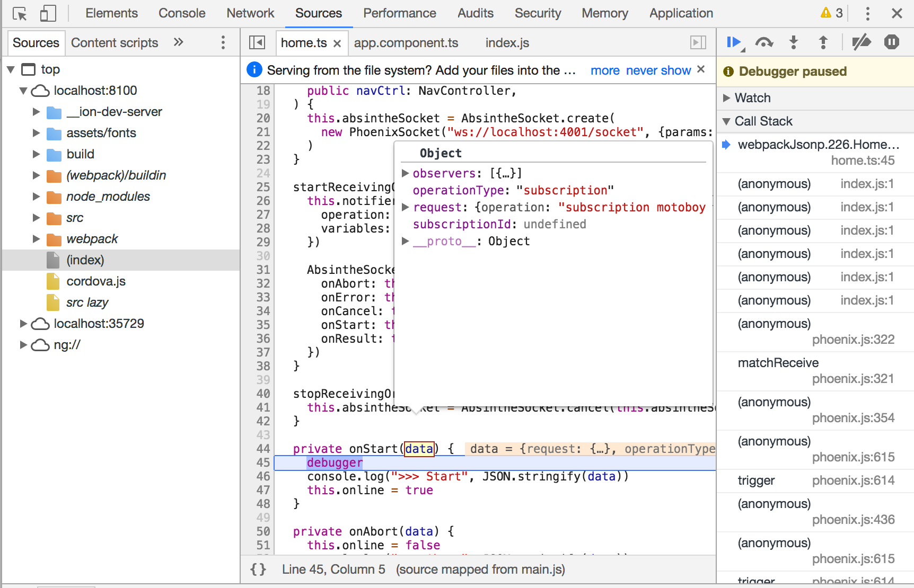Viewport: 914px width, 588px height.
Task: Open the console warnings via the yellow warning icon
Action: (x=827, y=13)
